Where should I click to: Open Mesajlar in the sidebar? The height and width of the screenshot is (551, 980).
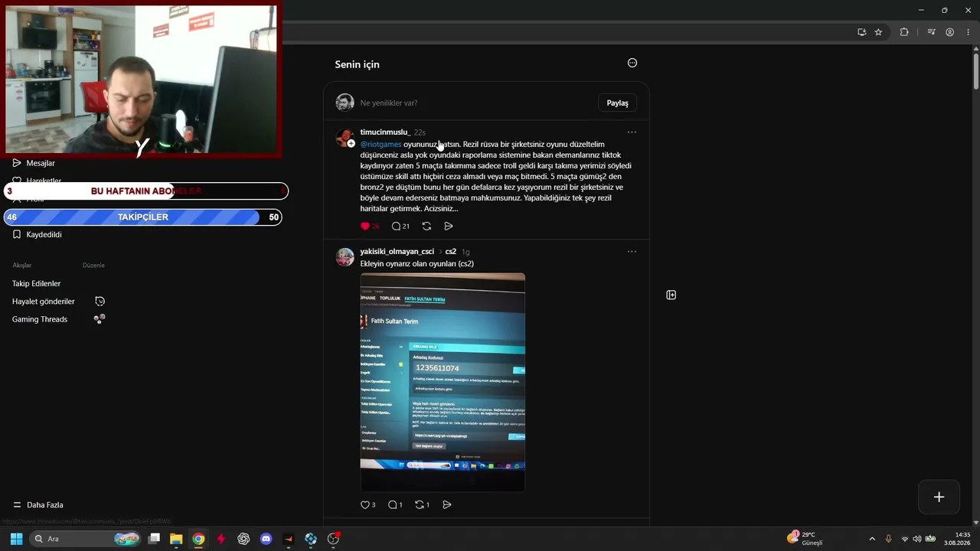pyautogui.click(x=34, y=163)
